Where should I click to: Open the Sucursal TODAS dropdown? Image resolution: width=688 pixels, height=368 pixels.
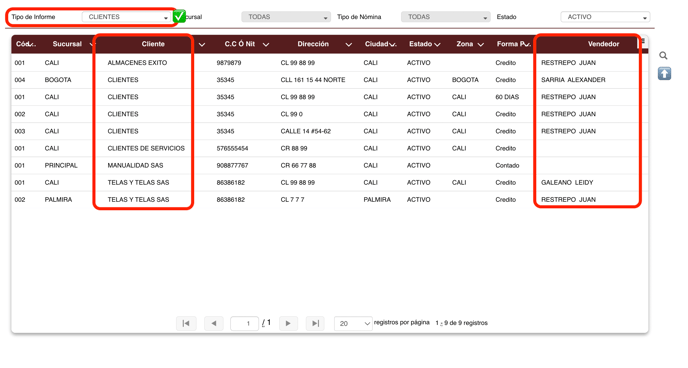point(286,17)
